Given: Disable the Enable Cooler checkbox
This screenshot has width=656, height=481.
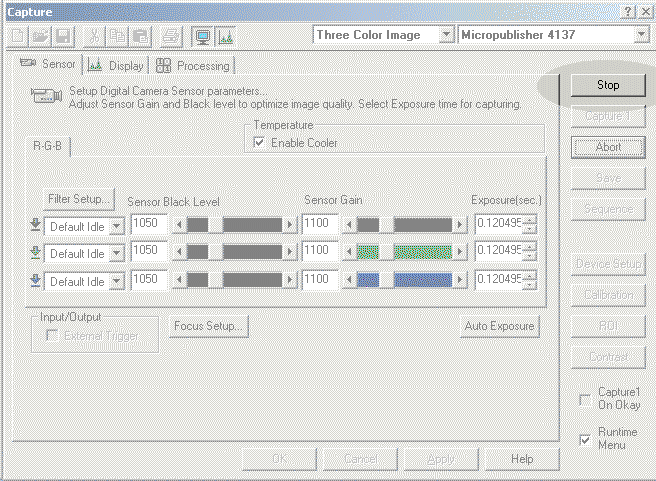Looking at the screenshot, I should [260, 143].
